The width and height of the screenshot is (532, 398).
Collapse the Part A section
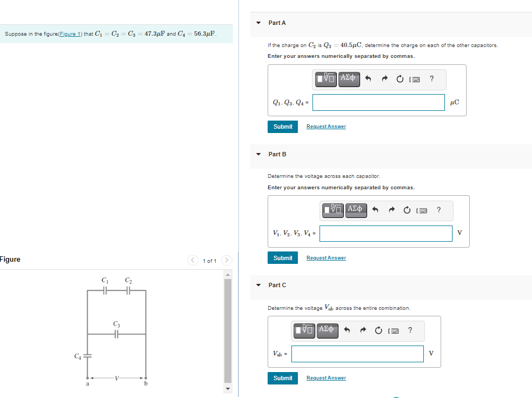point(258,23)
